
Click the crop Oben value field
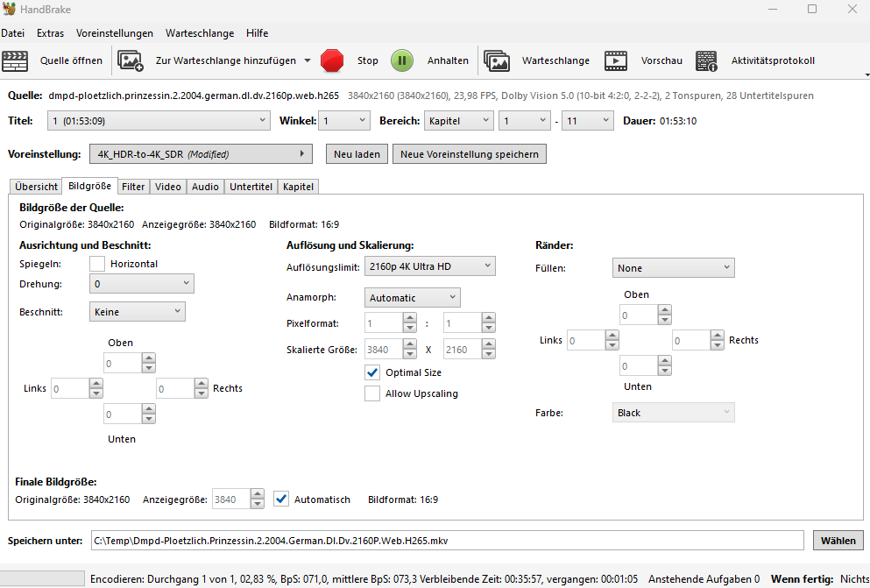coord(122,364)
